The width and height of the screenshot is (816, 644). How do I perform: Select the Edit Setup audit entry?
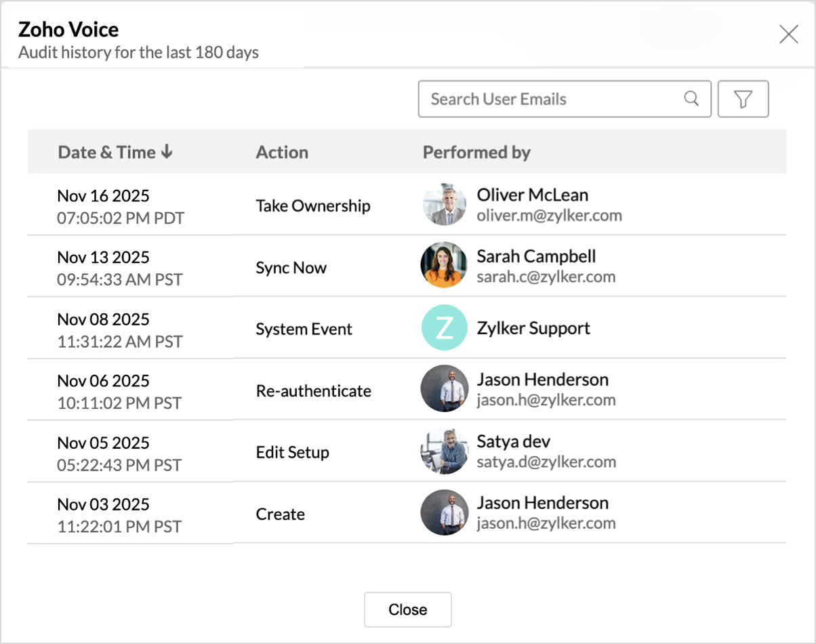(292, 453)
